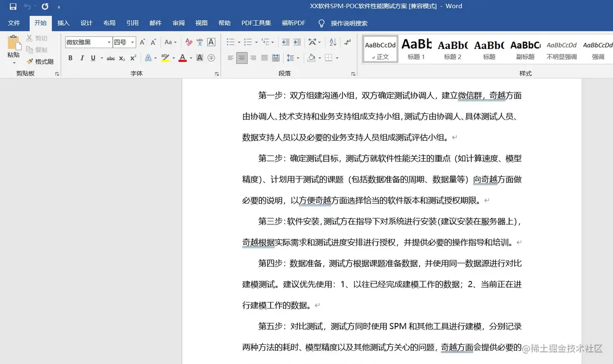Toggle Character Shading (gray A) icon
This screenshot has width=613, height=364.
200,58
